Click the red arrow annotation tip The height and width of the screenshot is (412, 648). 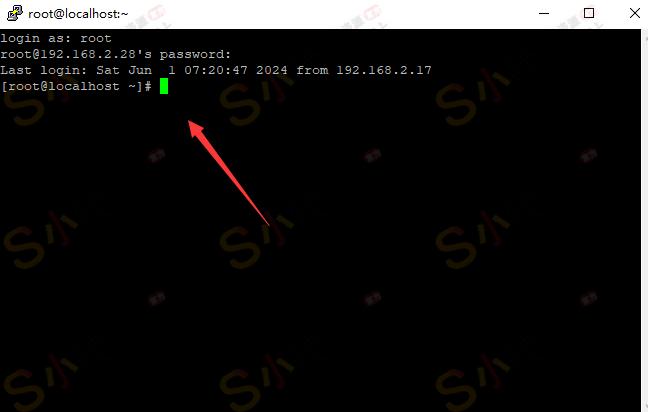point(190,123)
